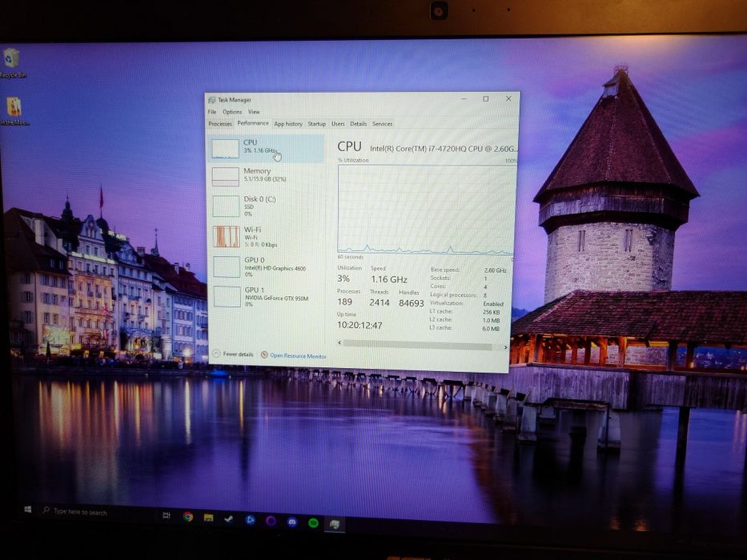Click the 1.16 GHz speed value

pos(389,279)
